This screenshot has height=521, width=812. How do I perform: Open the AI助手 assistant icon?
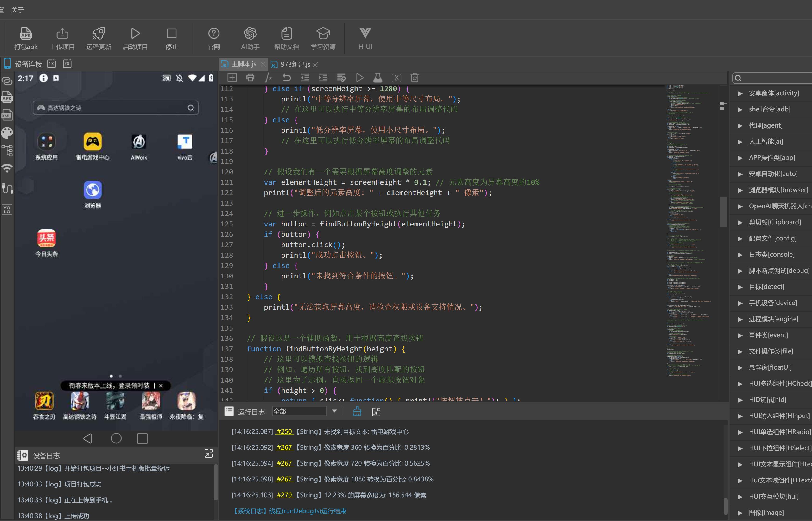(x=250, y=33)
